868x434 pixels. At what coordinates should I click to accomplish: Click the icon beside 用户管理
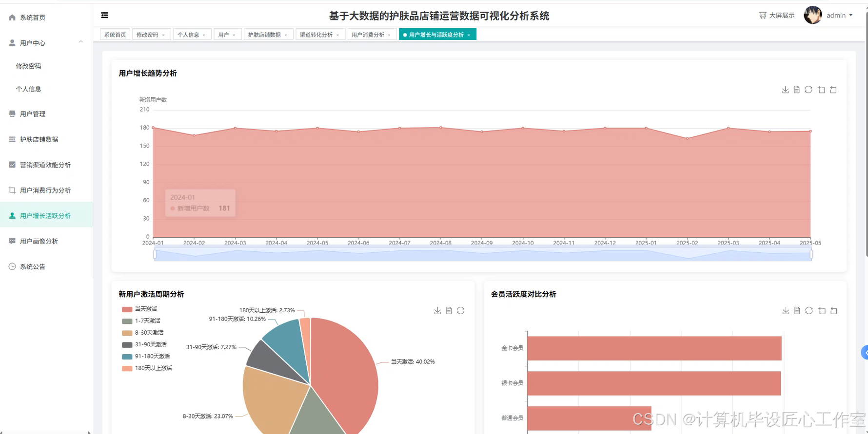pyautogui.click(x=12, y=113)
